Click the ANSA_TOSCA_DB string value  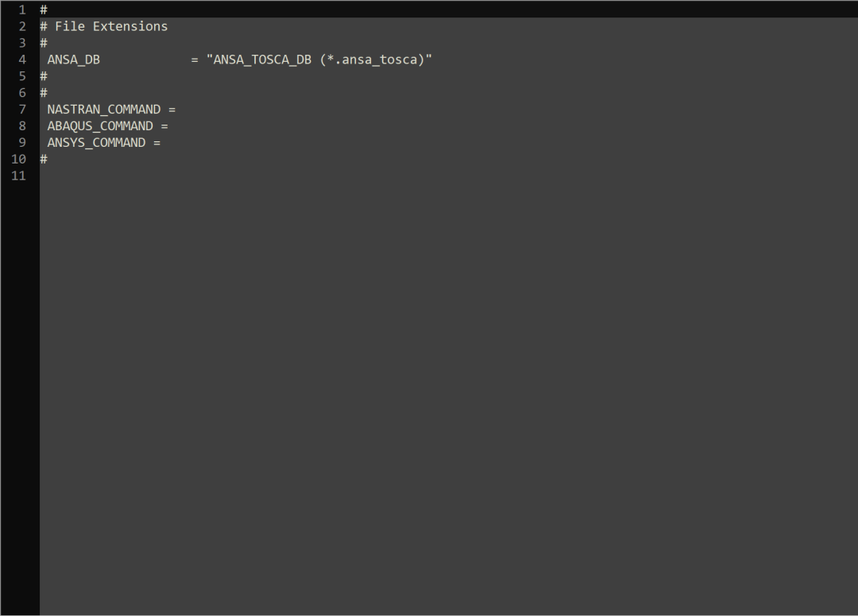(x=319, y=60)
